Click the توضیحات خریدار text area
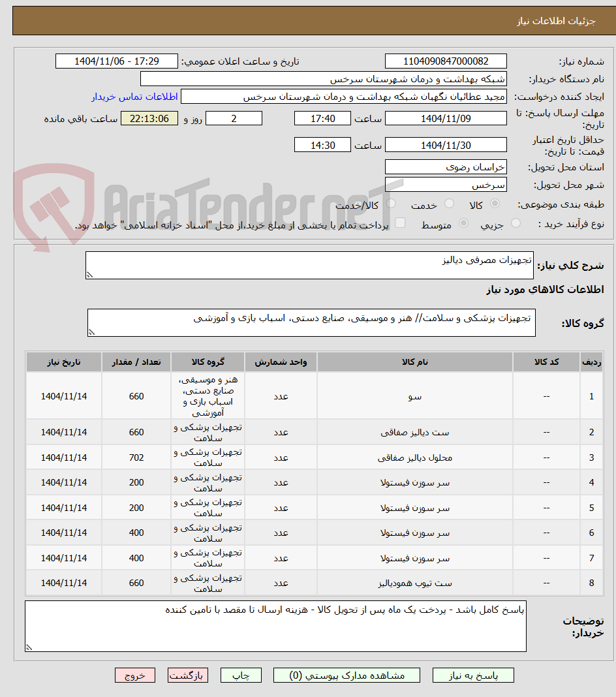 [275, 627]
